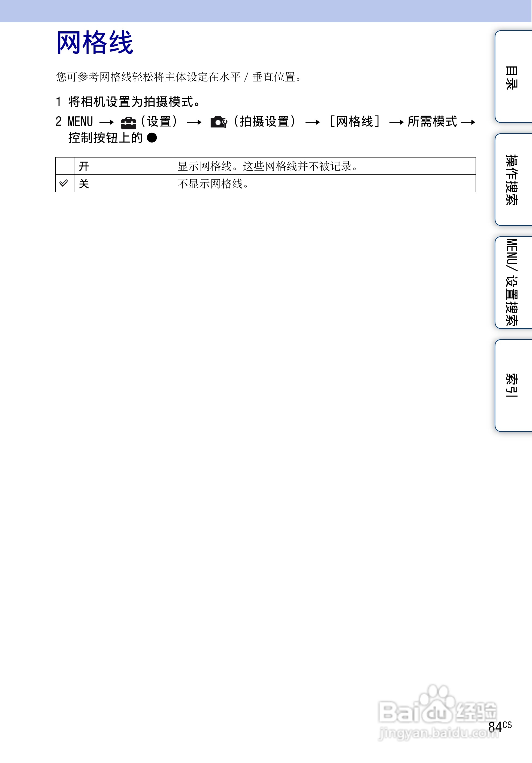This screenshot has height=763, width=532.
Task: Click the 网格线 page heading
Action: 95,42
